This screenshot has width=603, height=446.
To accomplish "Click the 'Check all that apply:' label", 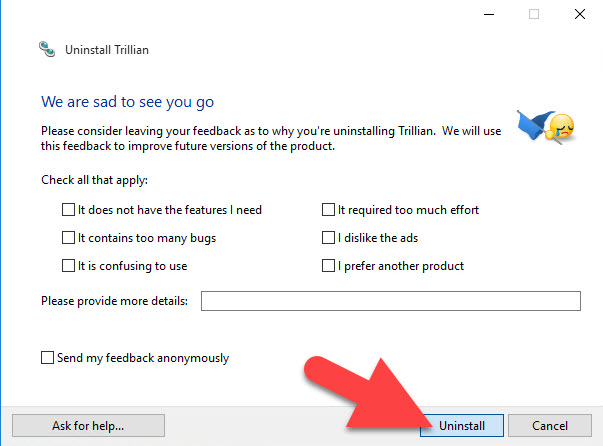I will coord(95,180).
